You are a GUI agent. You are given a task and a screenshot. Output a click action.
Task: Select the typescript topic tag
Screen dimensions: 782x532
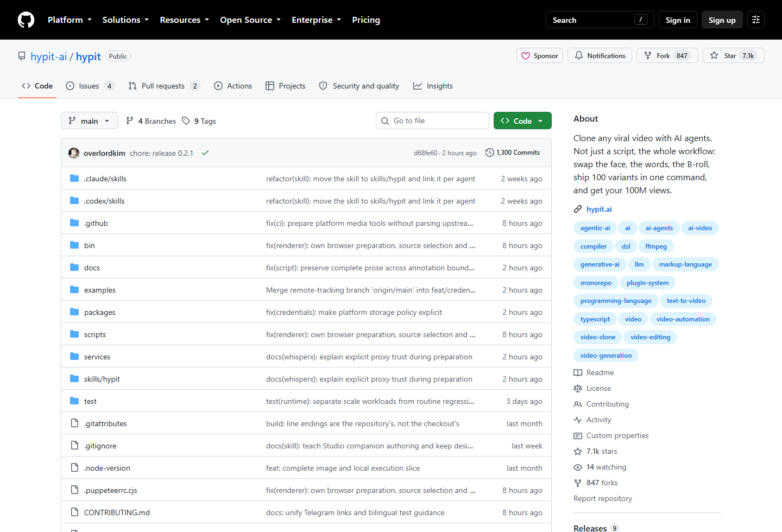pos(595,319)
